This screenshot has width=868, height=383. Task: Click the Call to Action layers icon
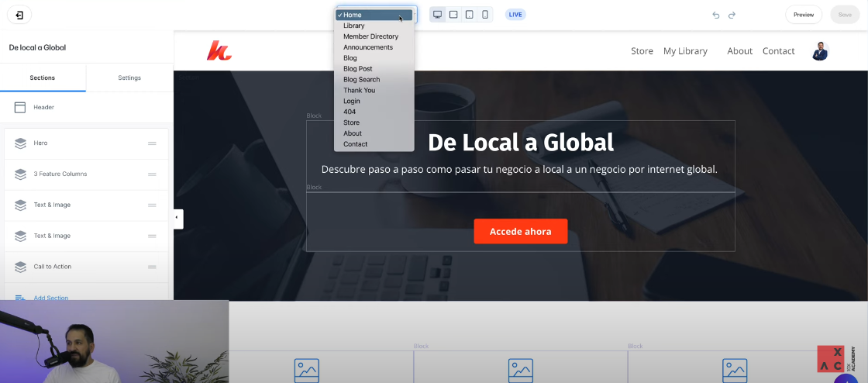(x=20, y=267)
